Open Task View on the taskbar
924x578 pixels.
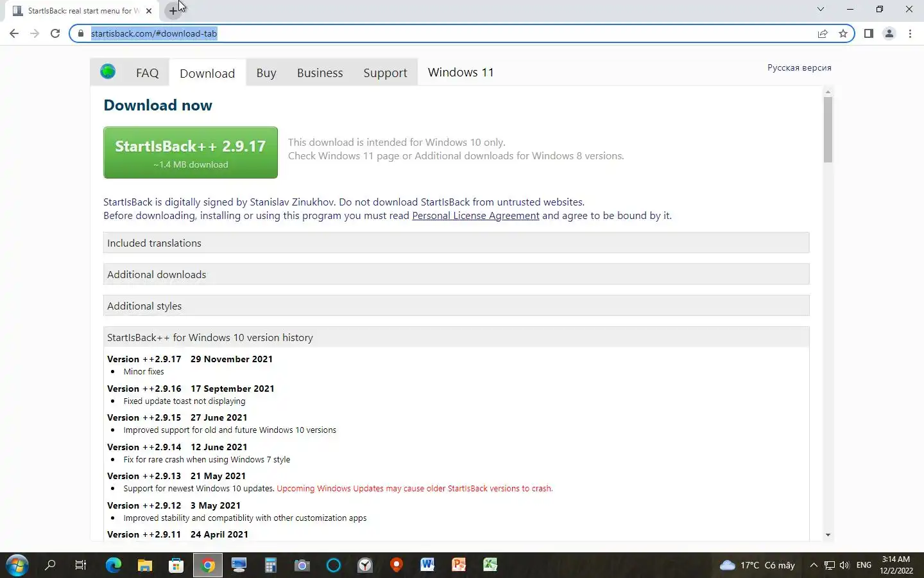click(81, 565)
